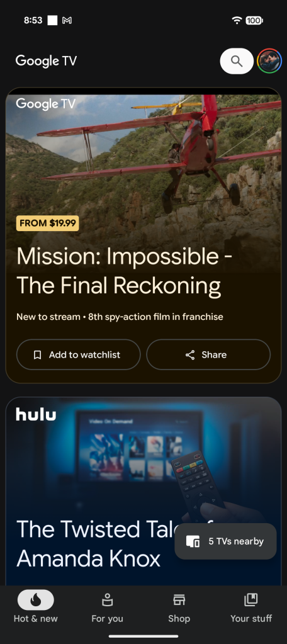The height and width of the screenshot is (644, 287).
Task: Tap the FROM $19.99 price badge
Action: (48, 223)
